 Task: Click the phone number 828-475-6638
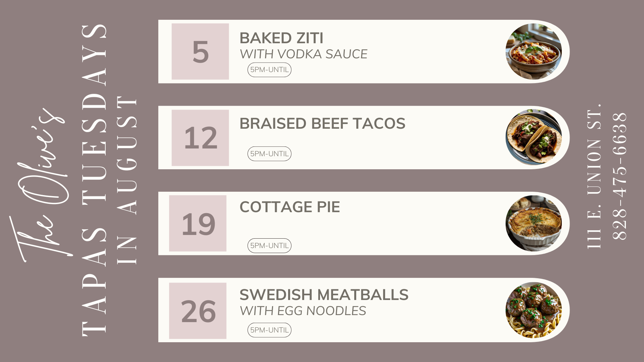(620, 176)
